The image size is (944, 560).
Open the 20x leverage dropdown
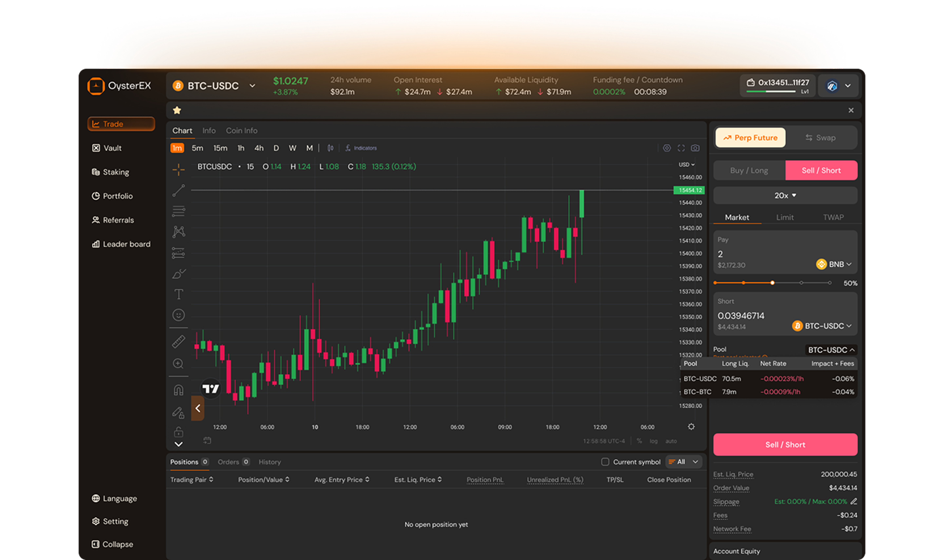click(785, 196)
